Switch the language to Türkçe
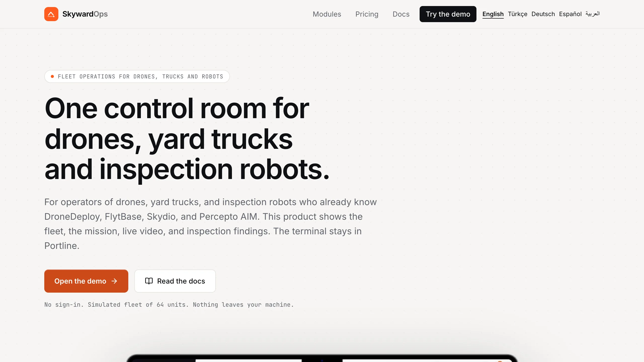The height and width of the screenshot is (362, 644). [517, 14]
